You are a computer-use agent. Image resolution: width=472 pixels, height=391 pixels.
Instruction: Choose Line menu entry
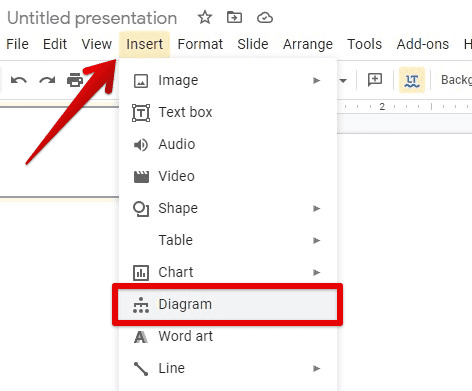click(228, 368)
